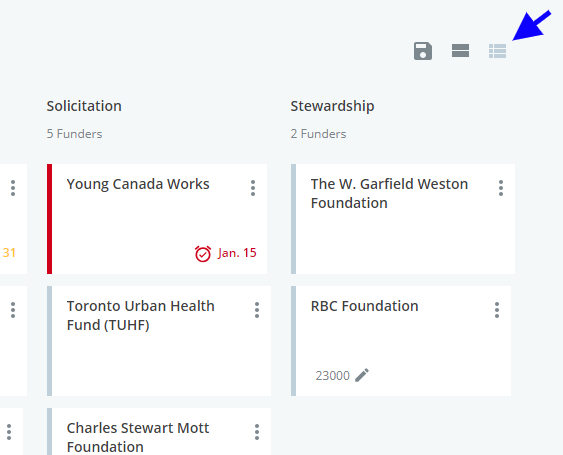Click the Jan. 15 deadline date

pos(237,253)
